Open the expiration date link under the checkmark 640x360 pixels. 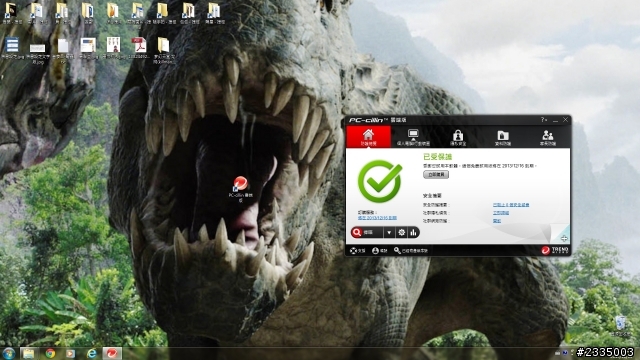[x=377, y=218]
